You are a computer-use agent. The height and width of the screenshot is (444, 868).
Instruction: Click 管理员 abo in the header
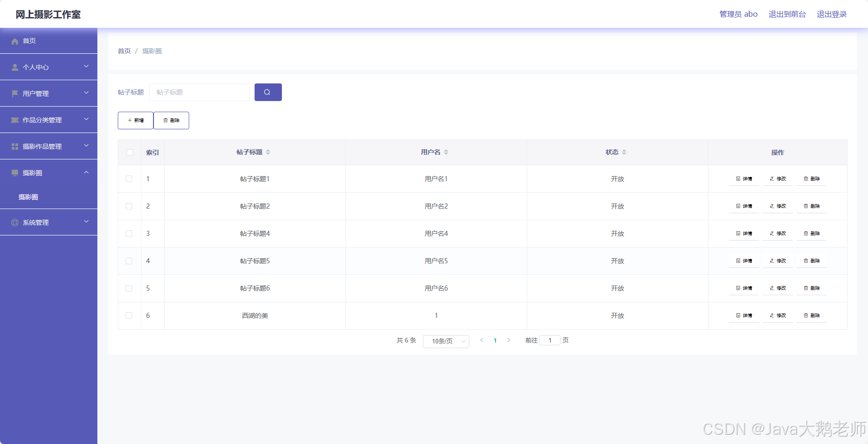tap(738, 14)
